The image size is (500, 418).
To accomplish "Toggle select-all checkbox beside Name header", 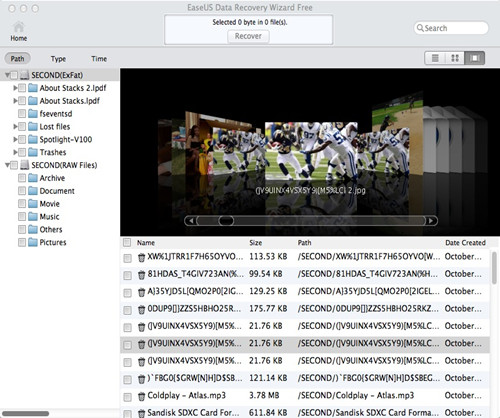I will point(127,242).
